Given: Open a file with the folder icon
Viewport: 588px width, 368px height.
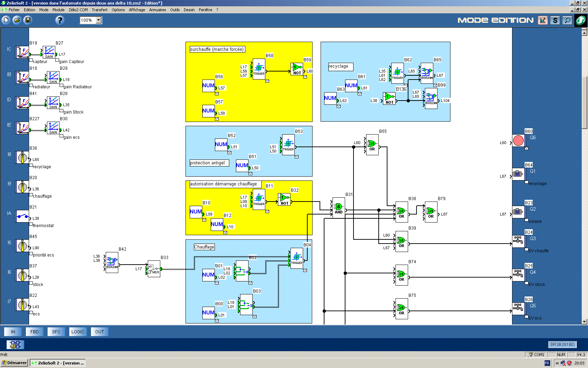Looking at the screenshot, I should tap(17, 20).
